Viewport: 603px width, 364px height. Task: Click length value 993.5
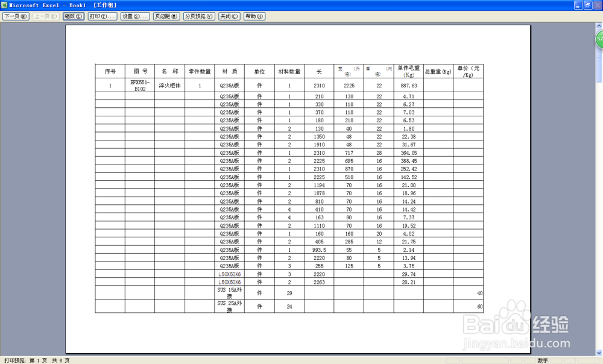[319, 250]
